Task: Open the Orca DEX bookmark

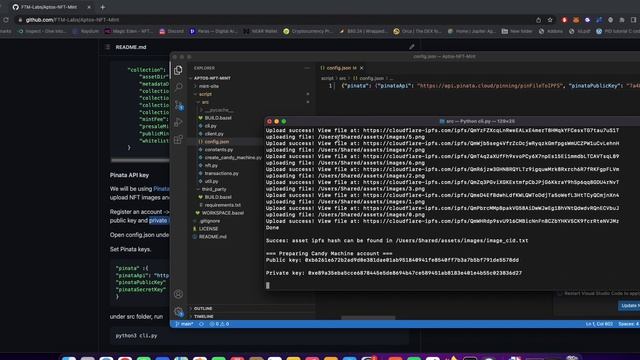Action: coord(418,31)
